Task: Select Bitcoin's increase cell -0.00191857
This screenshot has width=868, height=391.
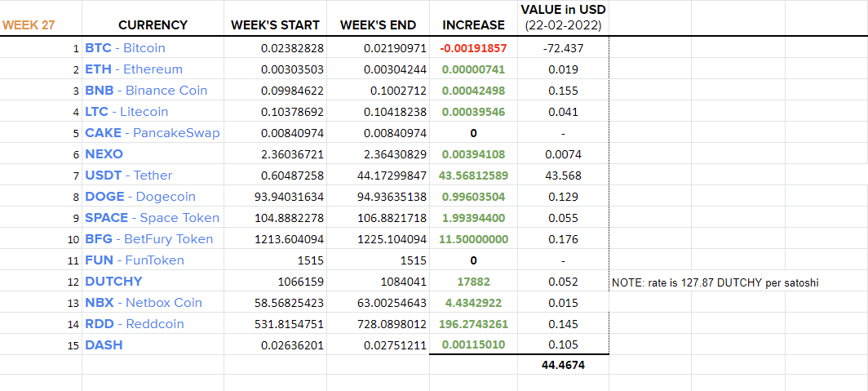Action: point(473,48)
